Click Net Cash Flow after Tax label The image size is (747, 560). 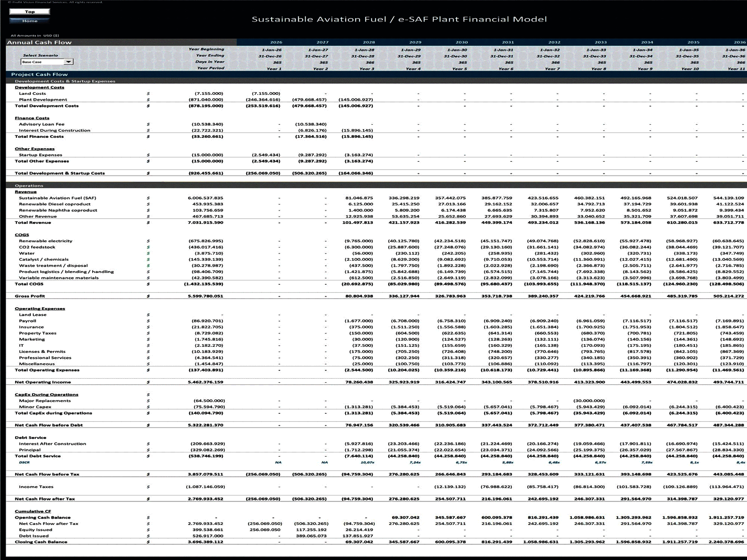coord(45,499)
